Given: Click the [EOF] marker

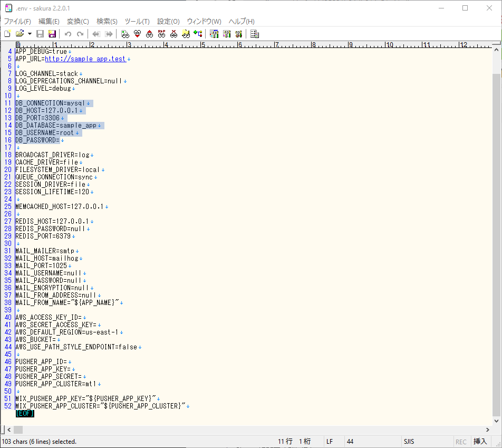Looking at the screenshot, I should pos(25,413).
